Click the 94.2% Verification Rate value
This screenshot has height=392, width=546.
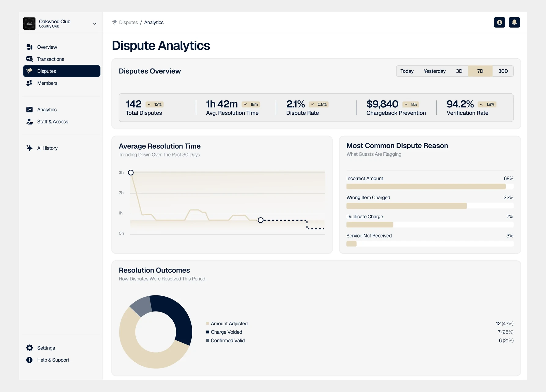coord(460,104)
